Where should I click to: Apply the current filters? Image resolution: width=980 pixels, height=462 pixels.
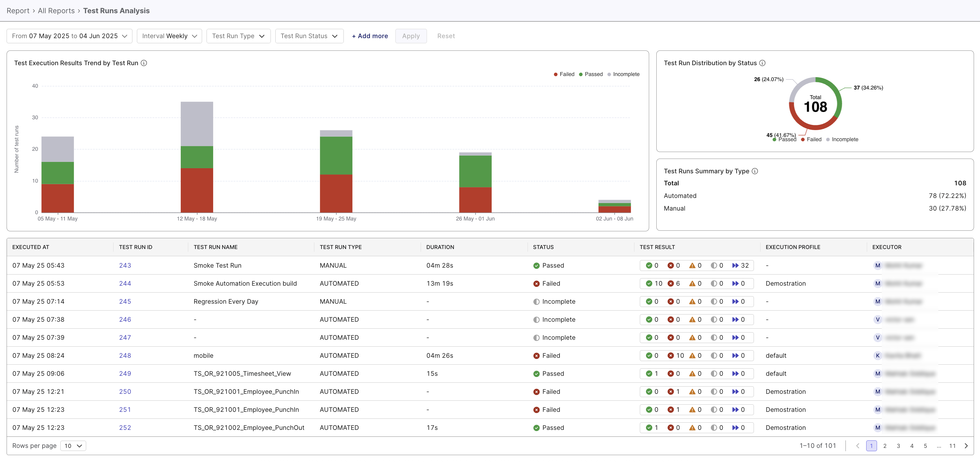click(411, 36)
